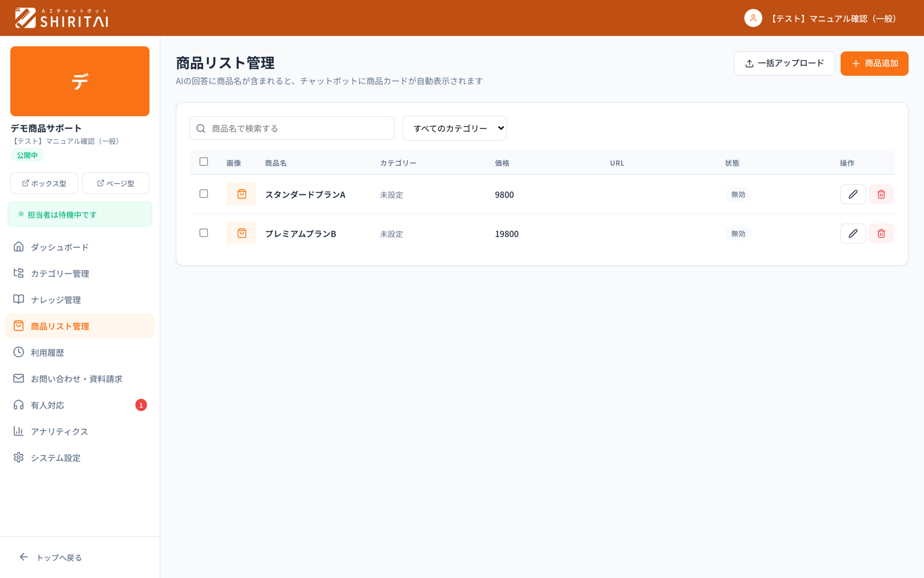Click the 価格 column header
This screenshot has width=924, height=578.
502,163
